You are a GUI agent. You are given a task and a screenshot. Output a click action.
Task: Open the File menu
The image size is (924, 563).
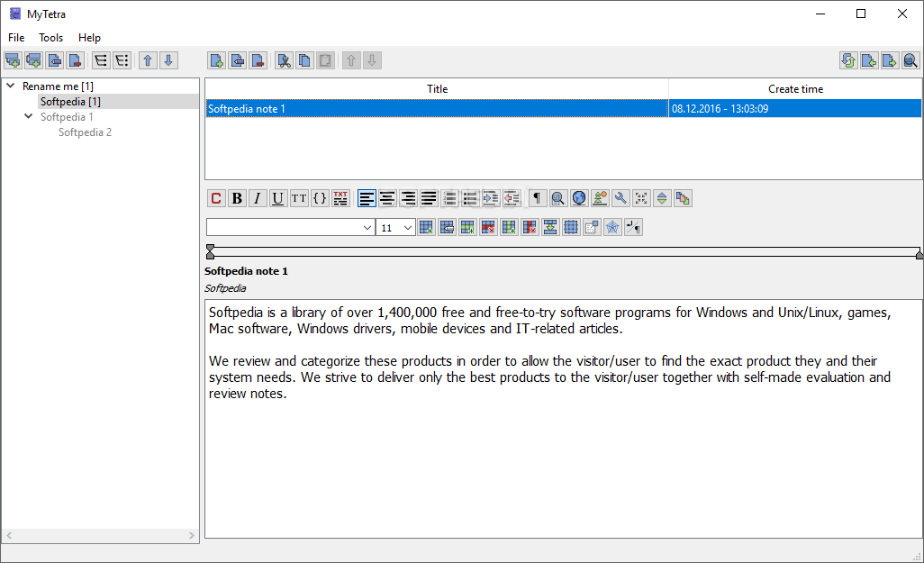[16, 38]
